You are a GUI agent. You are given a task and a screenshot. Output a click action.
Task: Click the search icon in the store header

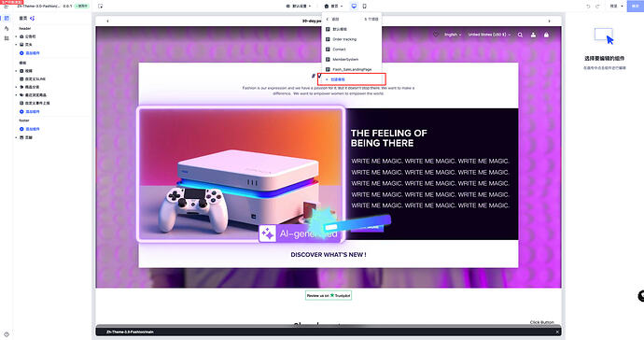[521, 35]
